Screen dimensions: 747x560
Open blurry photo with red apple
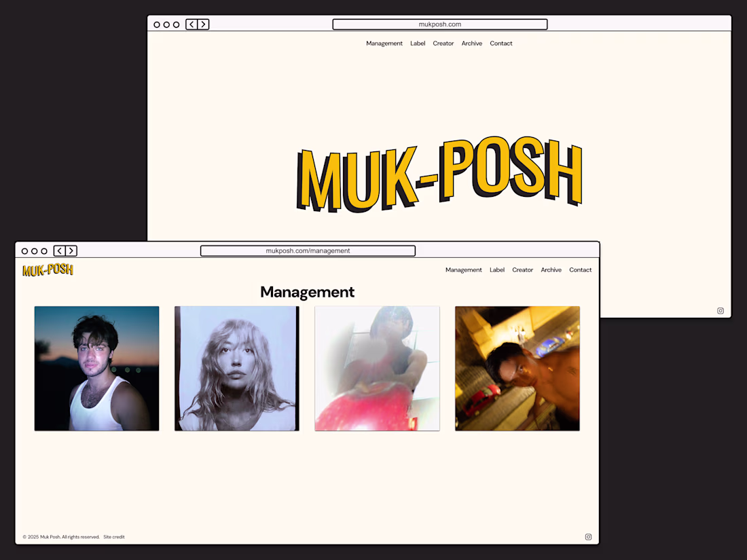tap(378, 369)
